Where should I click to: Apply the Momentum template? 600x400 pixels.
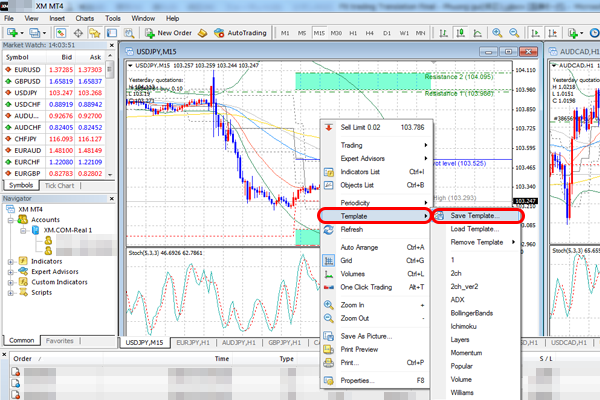click(466, 353)
